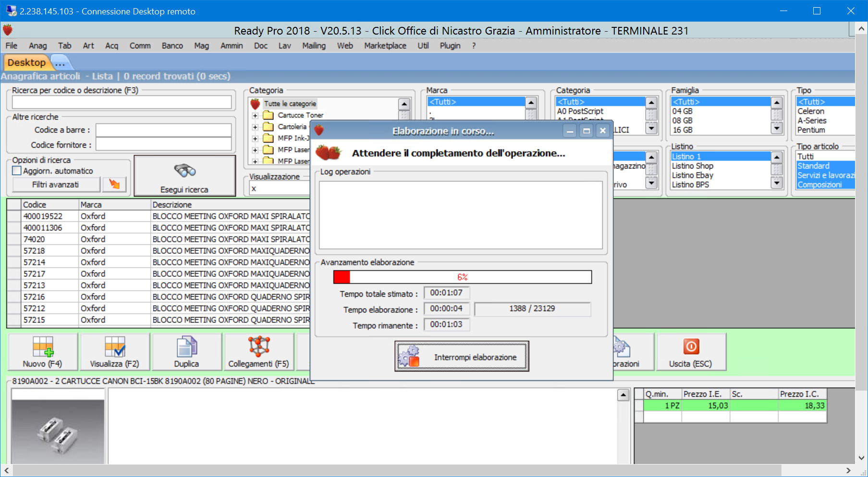This screenshot has height=477, width=868.
Task: Expand the first MFP Laser tree node
Action: click(x=256, y=150)
